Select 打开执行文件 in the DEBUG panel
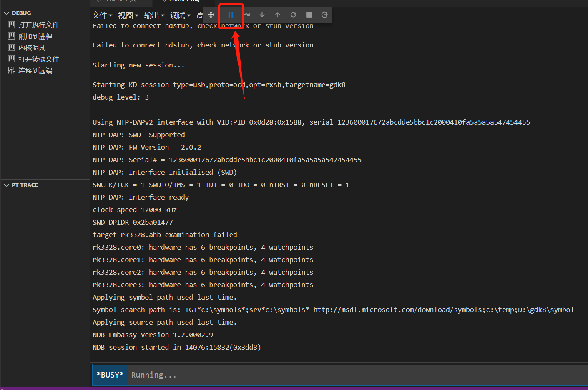The image size is (588, 390). pyautogui.click(x=38, y=25)
